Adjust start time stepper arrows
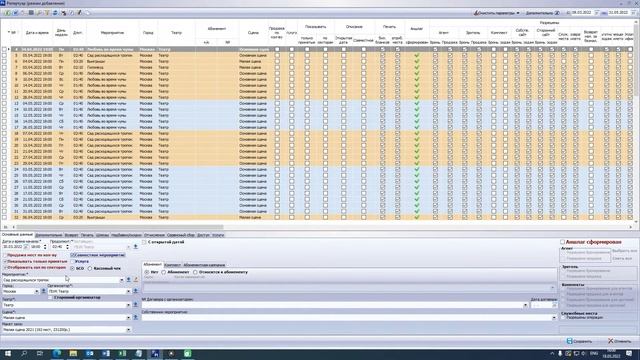The height and width of the screenshot is (360, 640). 45,247
